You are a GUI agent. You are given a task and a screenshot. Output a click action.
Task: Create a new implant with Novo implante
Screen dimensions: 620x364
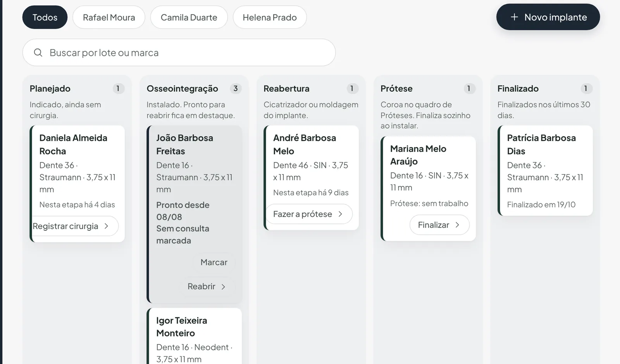548,17
